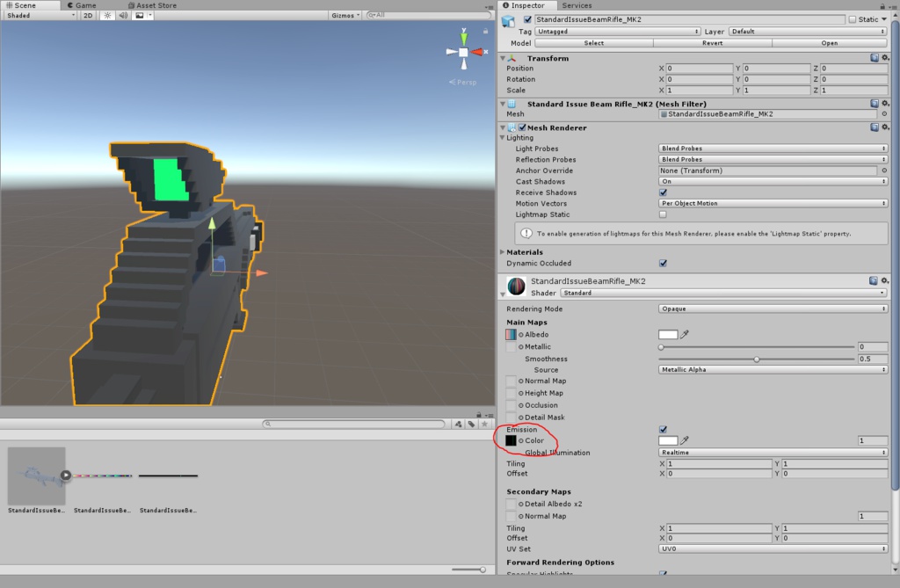Open Rendering Mode dropdown
The image size is (900, 588).
coord(773,309)
